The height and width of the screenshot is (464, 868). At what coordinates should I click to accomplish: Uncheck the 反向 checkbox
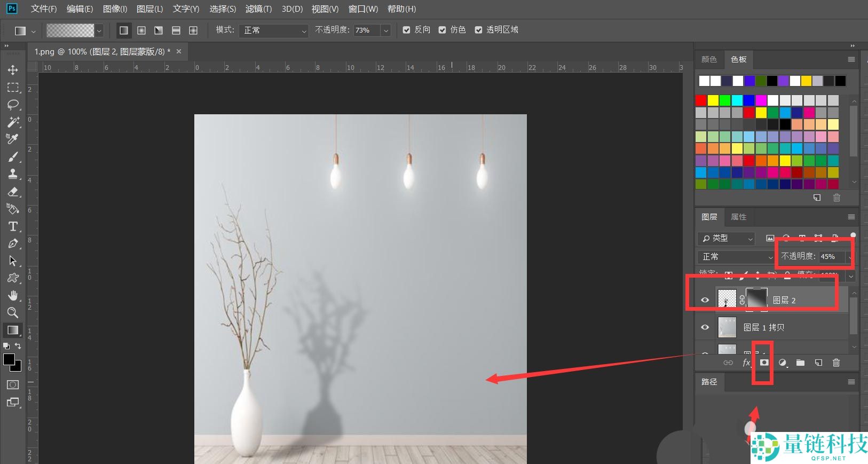(x=407, y=30)
